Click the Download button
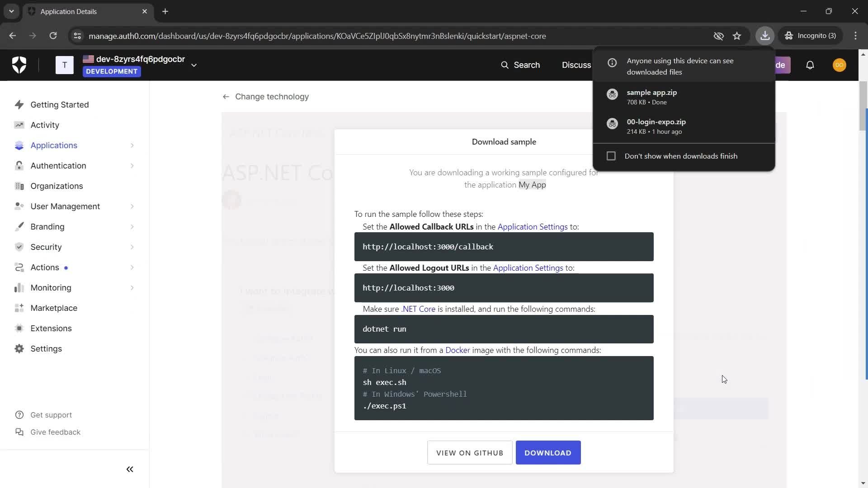 pos(548,453)
